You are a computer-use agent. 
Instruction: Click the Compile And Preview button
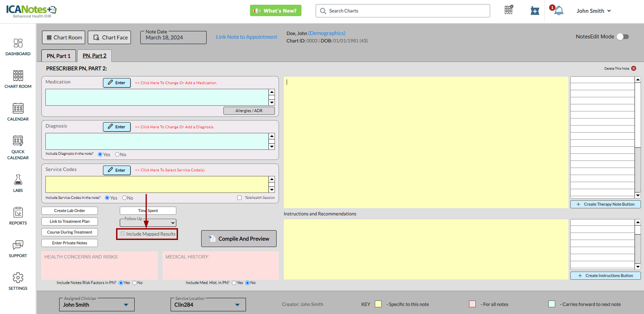239,239
